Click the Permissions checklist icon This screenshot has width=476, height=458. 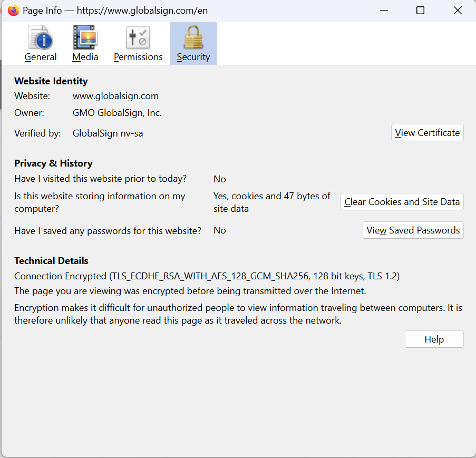click(138, 37)
